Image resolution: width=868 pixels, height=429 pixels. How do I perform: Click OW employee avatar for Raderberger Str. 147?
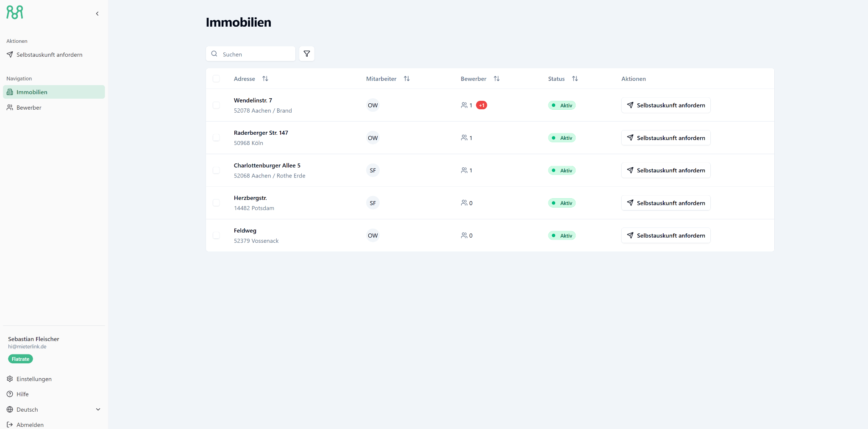point(373,138)
